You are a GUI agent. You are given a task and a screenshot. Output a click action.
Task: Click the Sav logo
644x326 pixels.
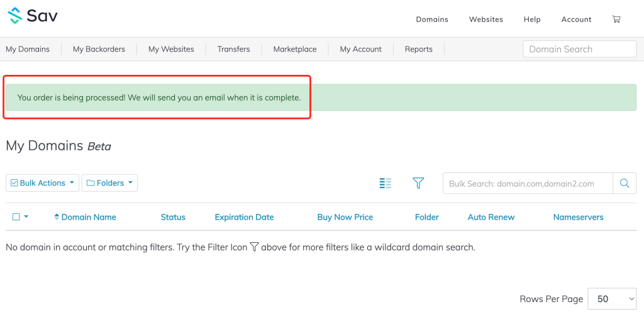[33, 16]
